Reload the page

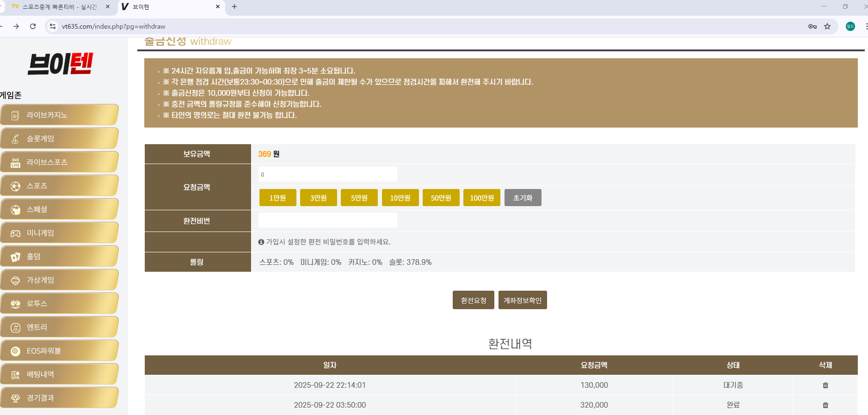click(x=33, y=26)
